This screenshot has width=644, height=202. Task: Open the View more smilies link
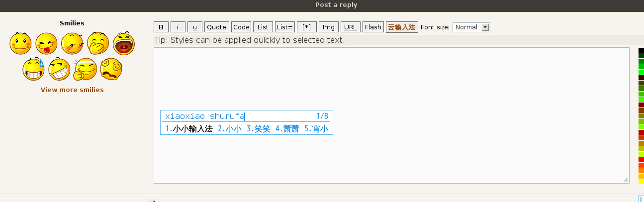(72, 90)
